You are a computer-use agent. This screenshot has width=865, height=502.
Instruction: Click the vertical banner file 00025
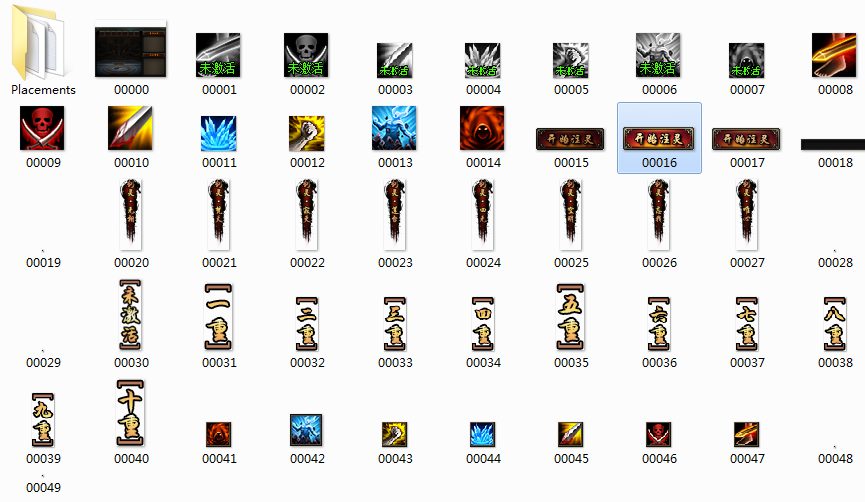(x=571, y=214)
